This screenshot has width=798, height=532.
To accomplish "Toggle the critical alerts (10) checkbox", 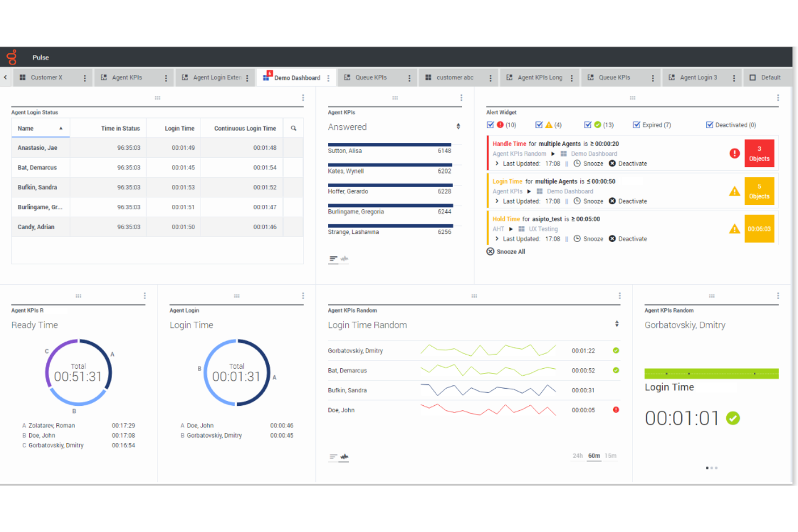I will [491, 125].
